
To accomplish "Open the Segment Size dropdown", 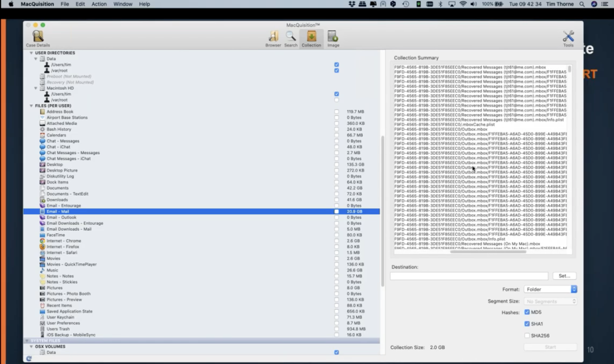I will pos(550,301).
